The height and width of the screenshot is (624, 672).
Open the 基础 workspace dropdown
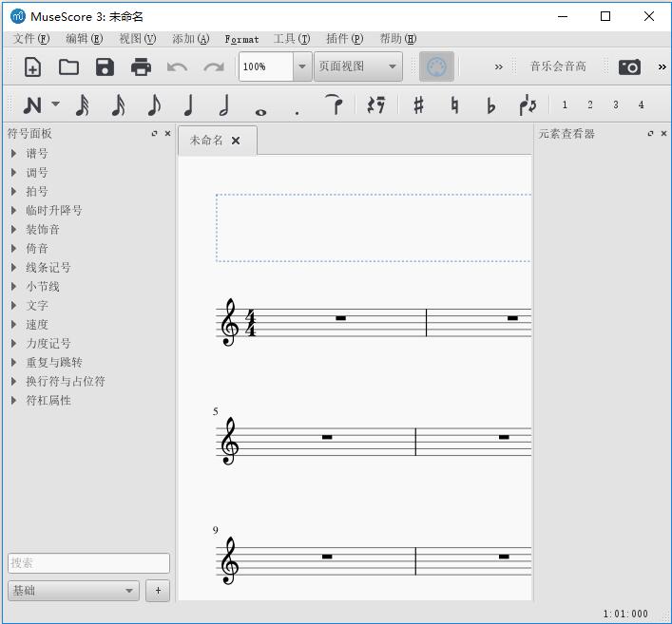pyautogui.click(x=73, y=591)
